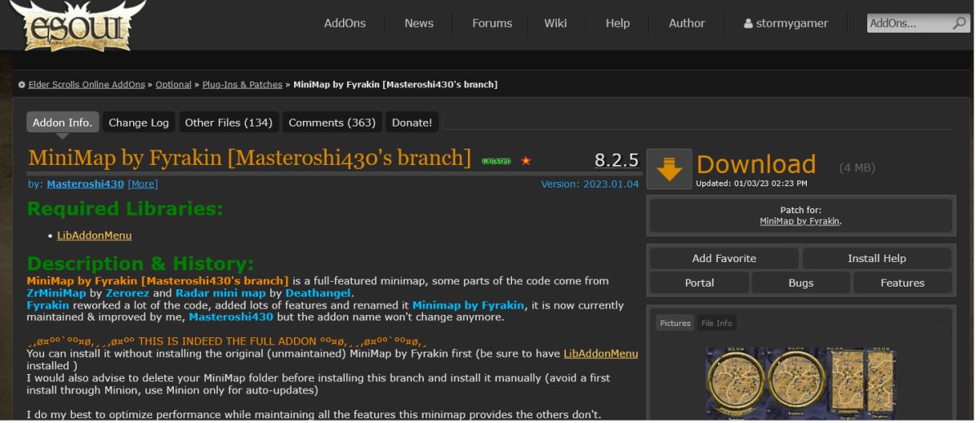The width and height of the screenshot is (980, 423).
Task: Click the Install Help button
Action: (876, 258)
